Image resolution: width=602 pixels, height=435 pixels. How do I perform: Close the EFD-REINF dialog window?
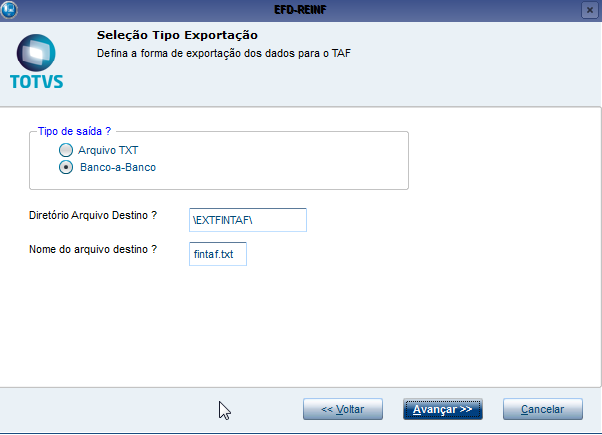point(589,8)
